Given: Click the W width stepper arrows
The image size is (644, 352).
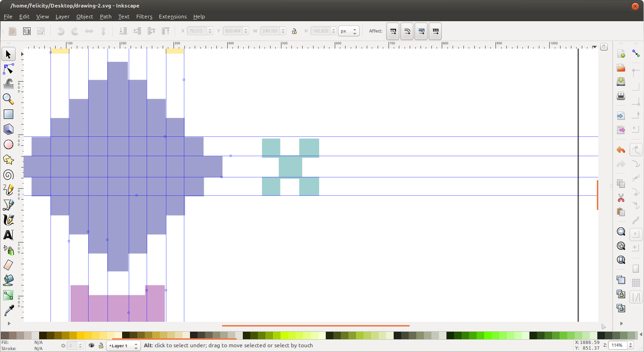Looking at the screenshot, I should coord(283,31).
